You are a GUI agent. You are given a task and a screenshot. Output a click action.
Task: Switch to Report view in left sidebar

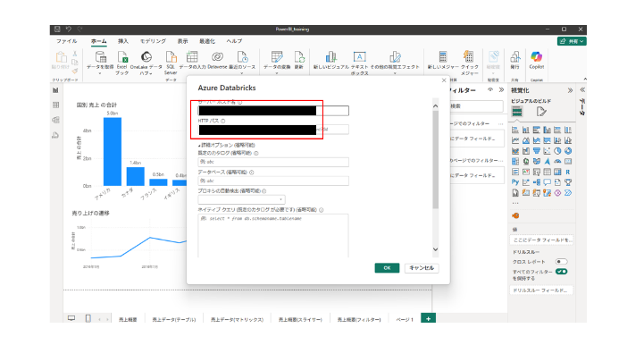(56, 90)
